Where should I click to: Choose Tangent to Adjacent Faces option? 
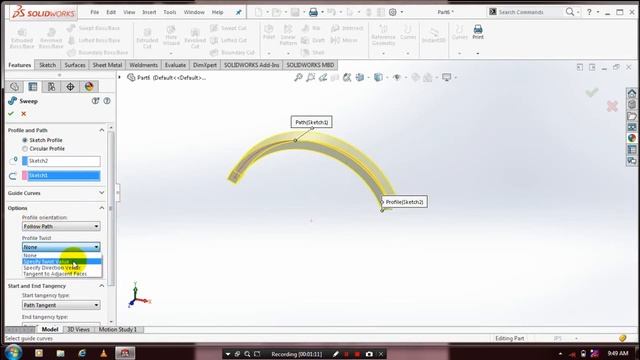pos(62,274)
